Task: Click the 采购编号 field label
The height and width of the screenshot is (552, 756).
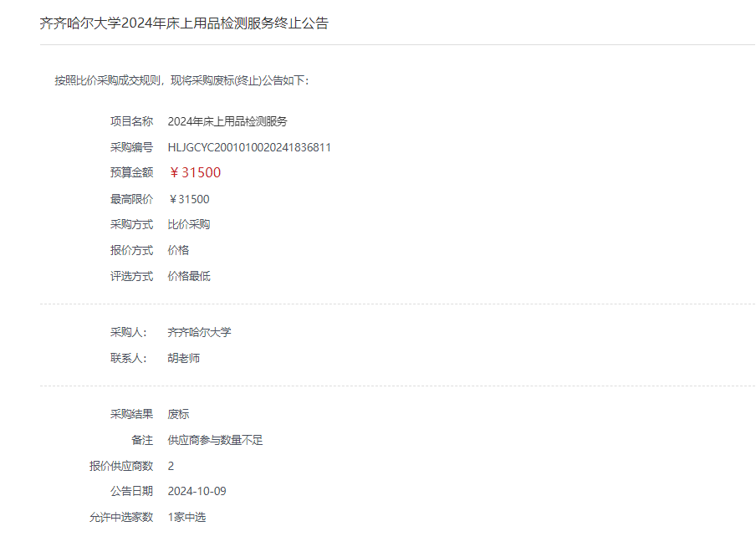Action: click(x=131, y=147)
